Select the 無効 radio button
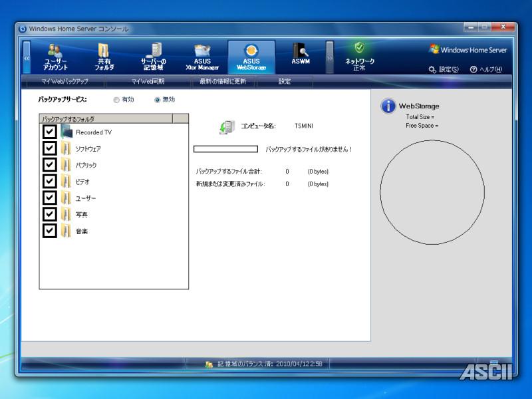The width and height of the screenshot is (532, 399). point(158,100)
